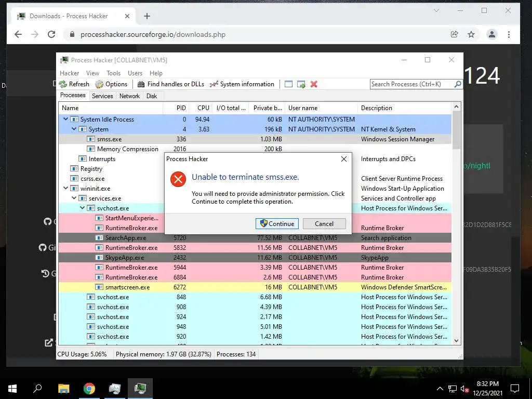Click the Memory Compression process icon
Viewport: 532px width, 399px height.
point(90,149)
